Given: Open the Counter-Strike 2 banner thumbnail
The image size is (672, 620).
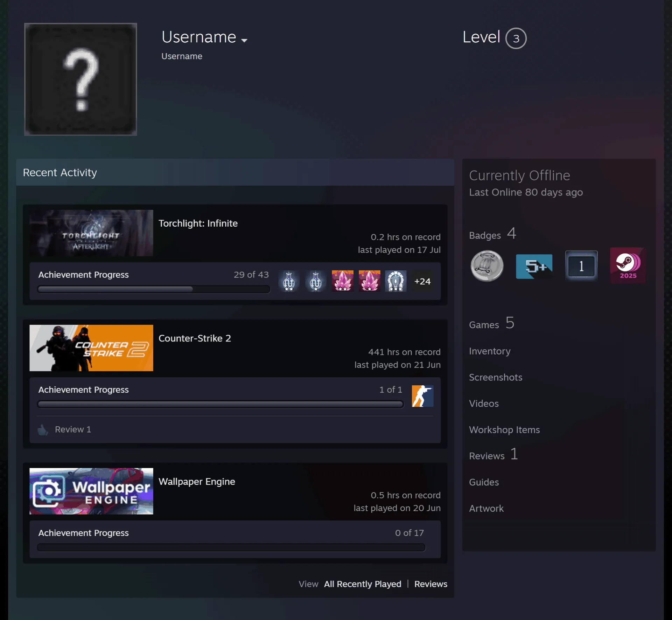Looking at the screenshot, I should click(x=91, y=348).
